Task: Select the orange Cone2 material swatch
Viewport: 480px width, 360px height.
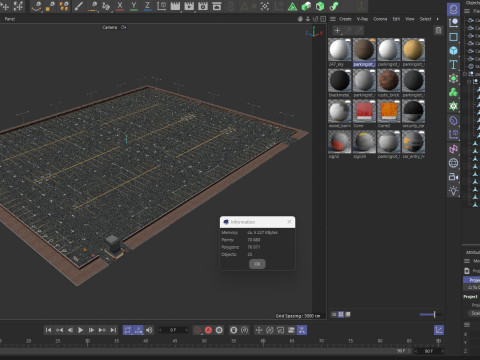Action: 389,111
